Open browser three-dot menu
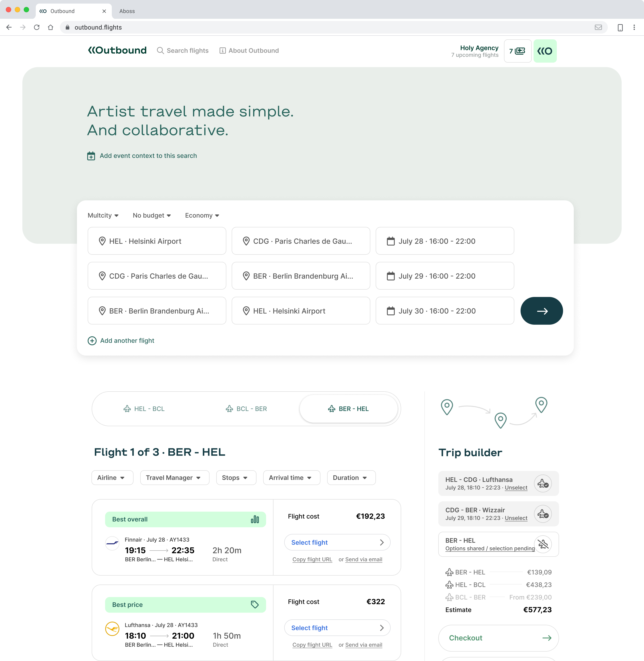 (x=634, y=28)
